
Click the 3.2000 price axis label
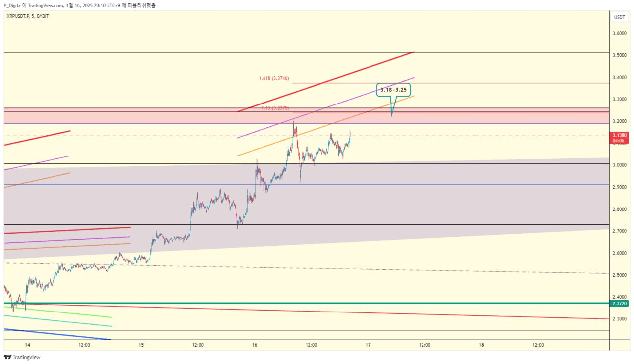(620, 121)
